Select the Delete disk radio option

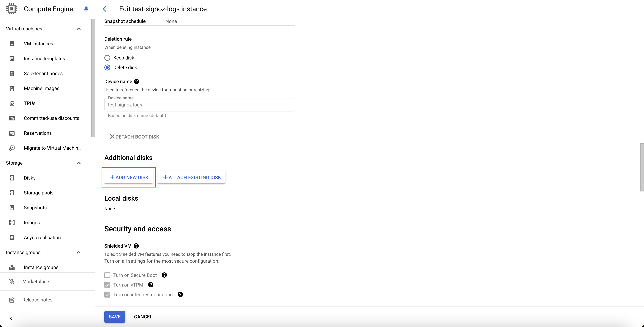107,67
